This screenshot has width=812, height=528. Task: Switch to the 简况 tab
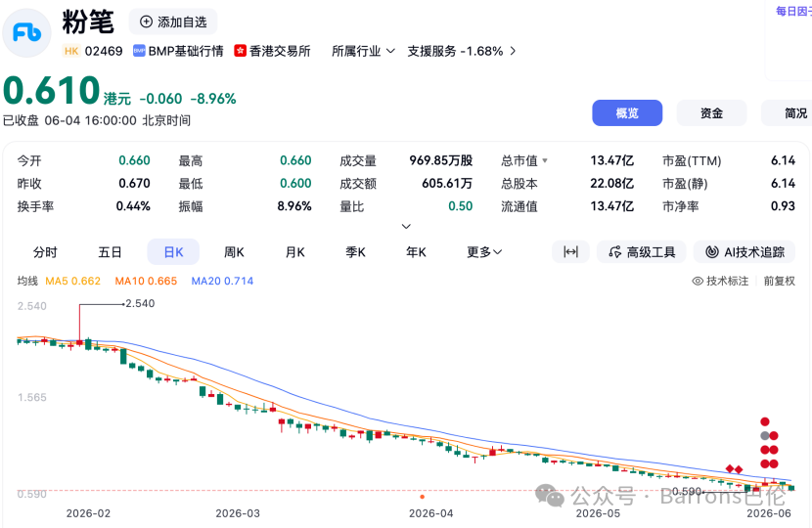[788, 112]
